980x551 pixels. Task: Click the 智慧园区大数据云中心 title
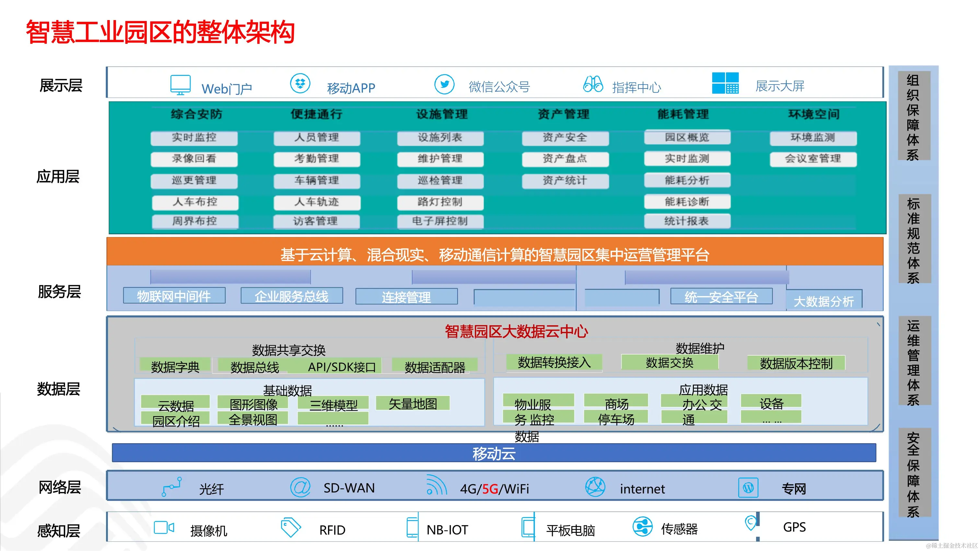tap(516, 332)
